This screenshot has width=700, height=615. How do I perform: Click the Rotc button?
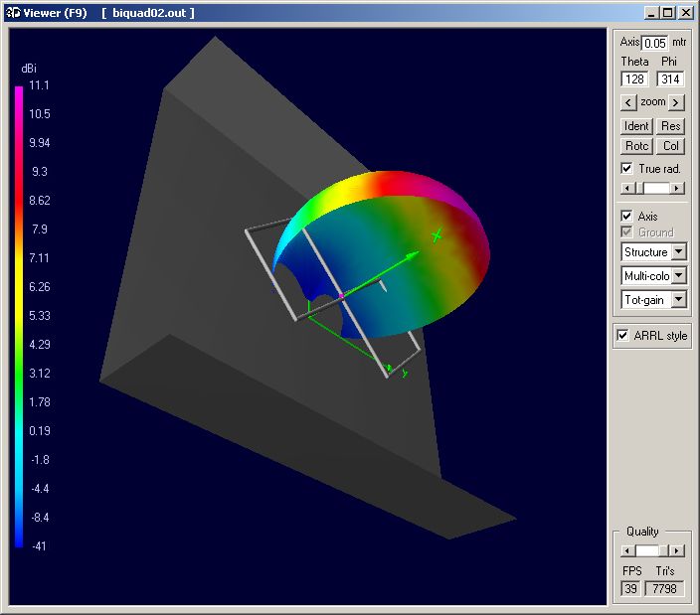coord(636,146)
